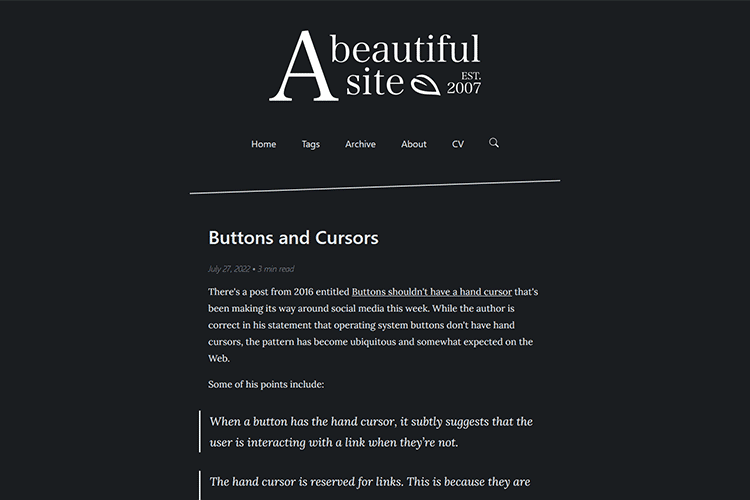
Task: Open the Tags nav item
Action: pyautogui.click(x=311, y=144)
